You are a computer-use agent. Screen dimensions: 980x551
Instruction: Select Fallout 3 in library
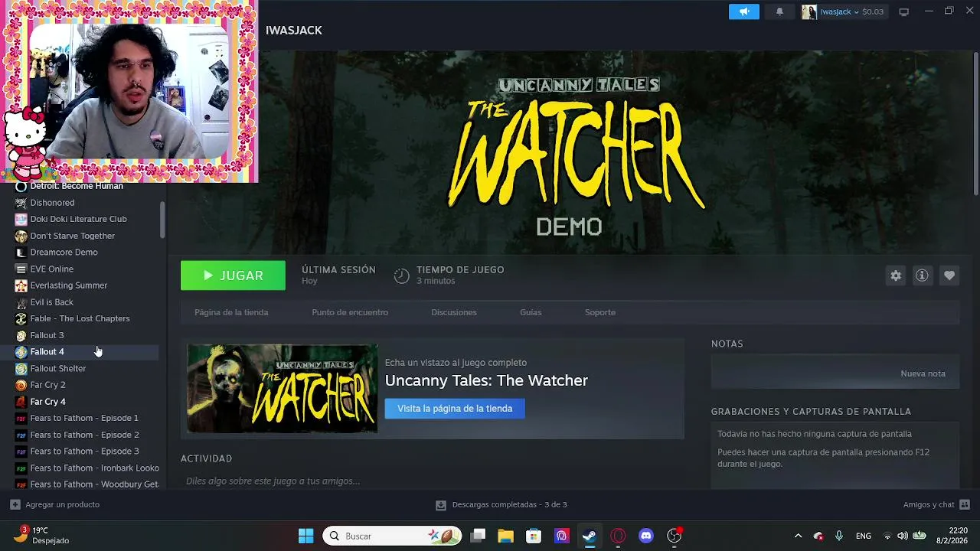coord(47,335)
